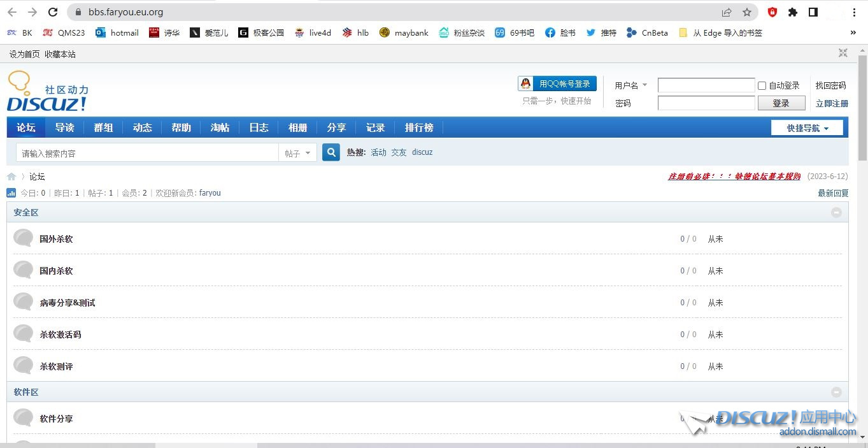The image size is (868, 448).
Task: Click the 国外杀软 forum bubble icon
Action: (x=24, y=238)
